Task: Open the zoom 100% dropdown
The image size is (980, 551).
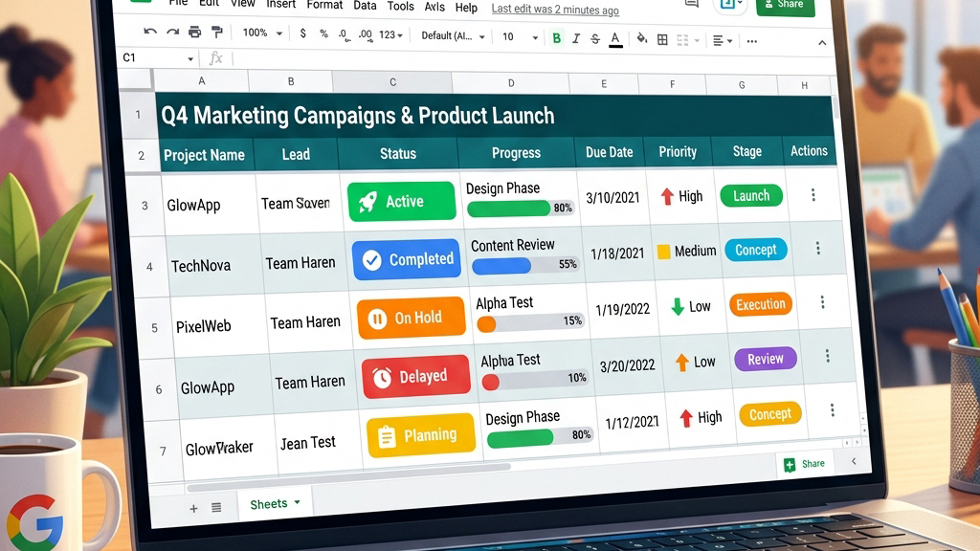Action: (262, 33)
